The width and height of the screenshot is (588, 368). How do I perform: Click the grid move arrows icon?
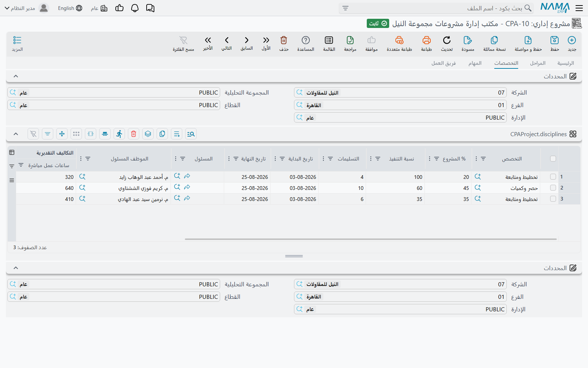click(x=62, y=134)
